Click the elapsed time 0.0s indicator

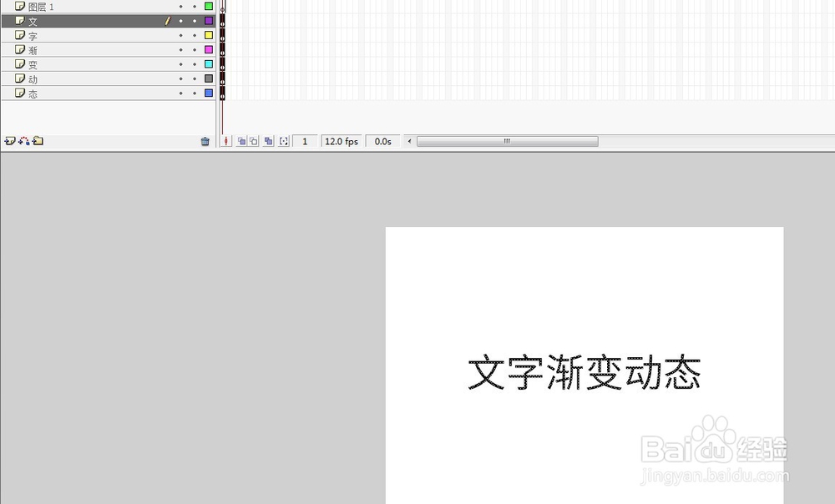(x=382, y=141)
